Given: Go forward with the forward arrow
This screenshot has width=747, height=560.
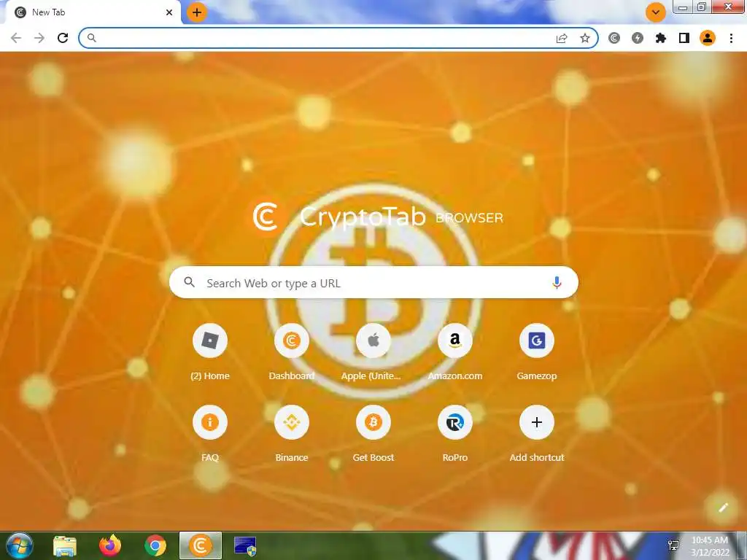Looking at the screenshot, I should tap(39, 38).
